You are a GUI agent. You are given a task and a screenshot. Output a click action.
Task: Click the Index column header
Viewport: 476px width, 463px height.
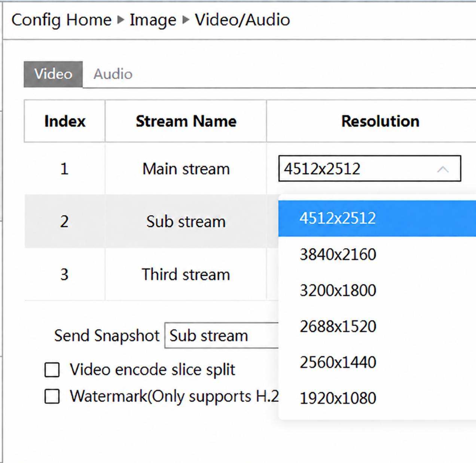(x=65, y=121)
